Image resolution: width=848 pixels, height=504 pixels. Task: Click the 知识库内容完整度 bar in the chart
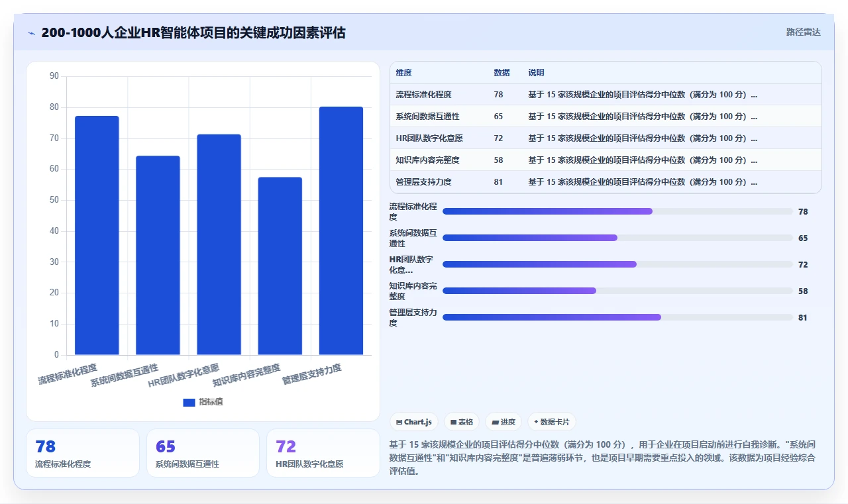point(280,266)
